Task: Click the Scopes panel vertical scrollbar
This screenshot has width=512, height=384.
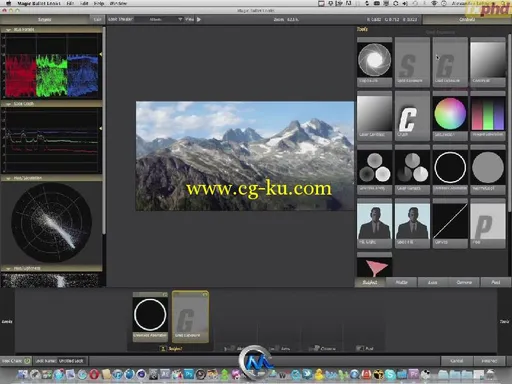Action: [x=105, y=131]
